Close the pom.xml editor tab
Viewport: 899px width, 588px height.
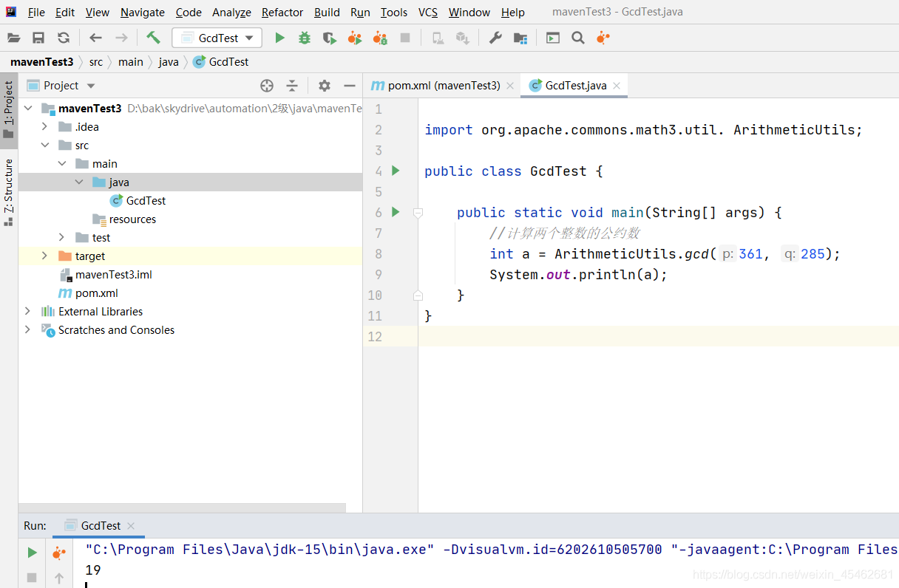(509, 86)
